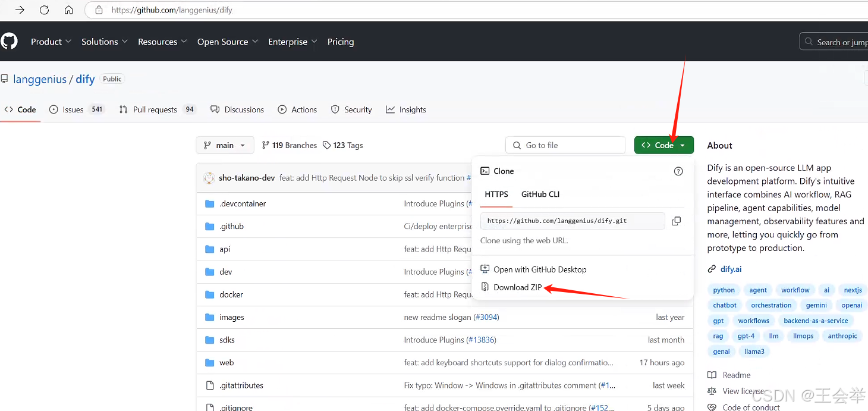View the 119 Branches link

tap(290, 145)
